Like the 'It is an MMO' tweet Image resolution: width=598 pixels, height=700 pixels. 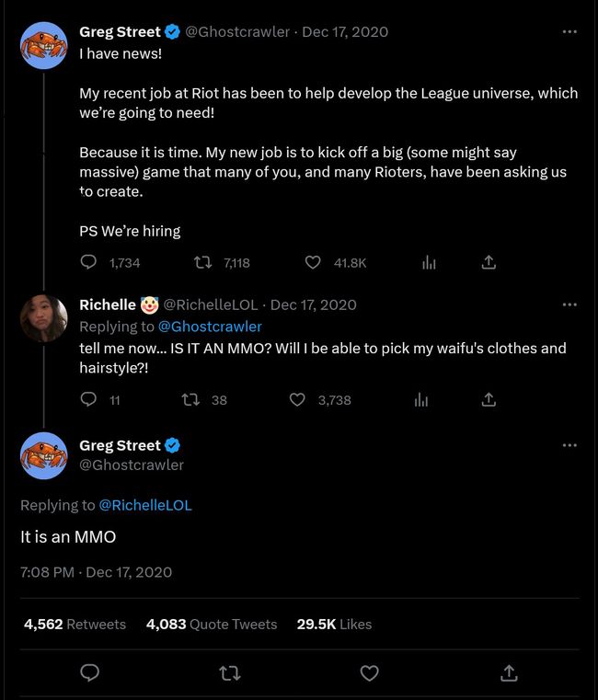(x=369, y=673)
